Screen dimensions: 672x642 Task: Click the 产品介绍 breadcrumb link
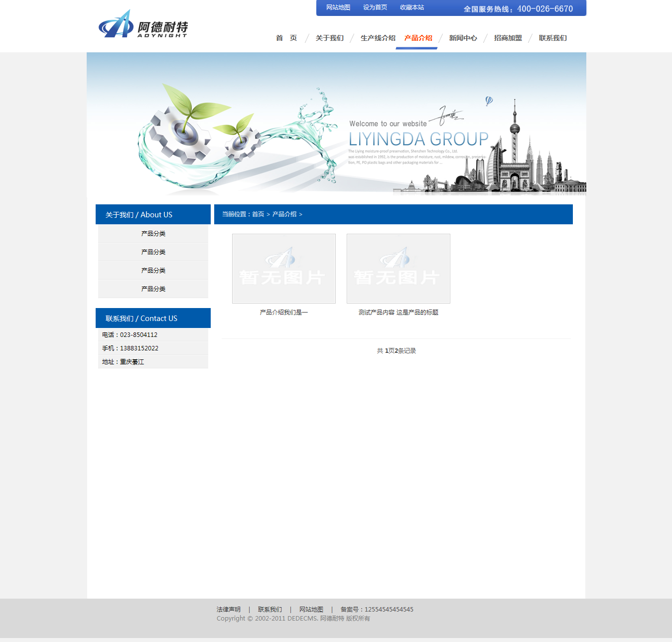coord(284,214)
